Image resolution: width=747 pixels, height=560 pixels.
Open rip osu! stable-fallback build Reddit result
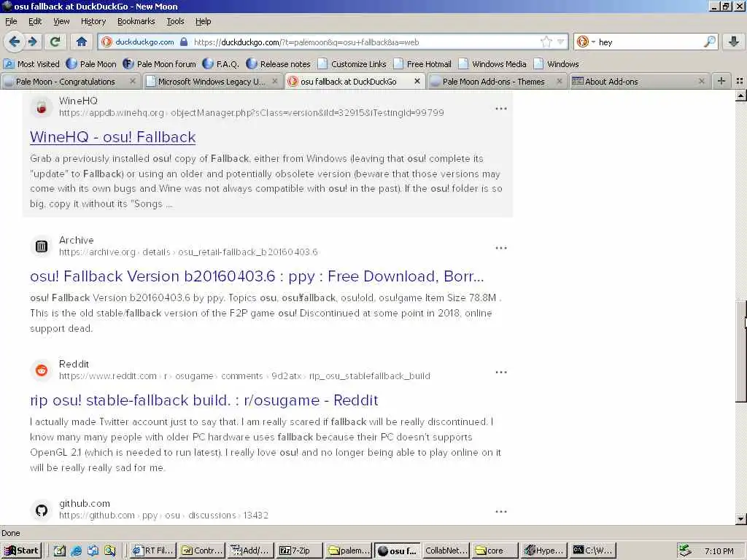(204, 400)
